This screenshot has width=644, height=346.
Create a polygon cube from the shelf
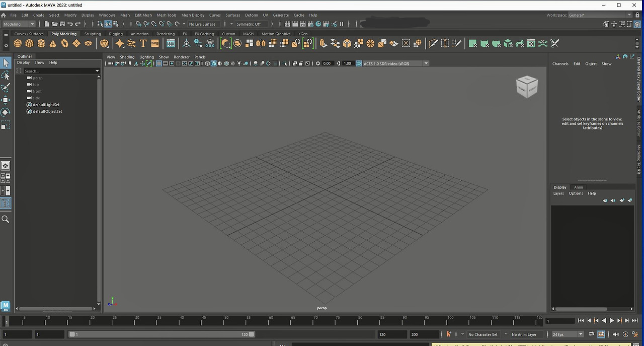tap(29, 43)
